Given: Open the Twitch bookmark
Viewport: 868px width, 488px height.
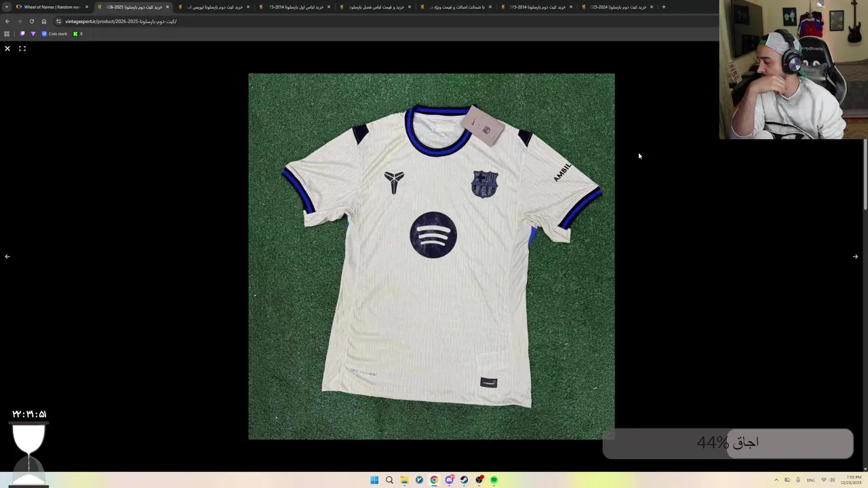Looking at the screenshot, I should coord(22,34).
